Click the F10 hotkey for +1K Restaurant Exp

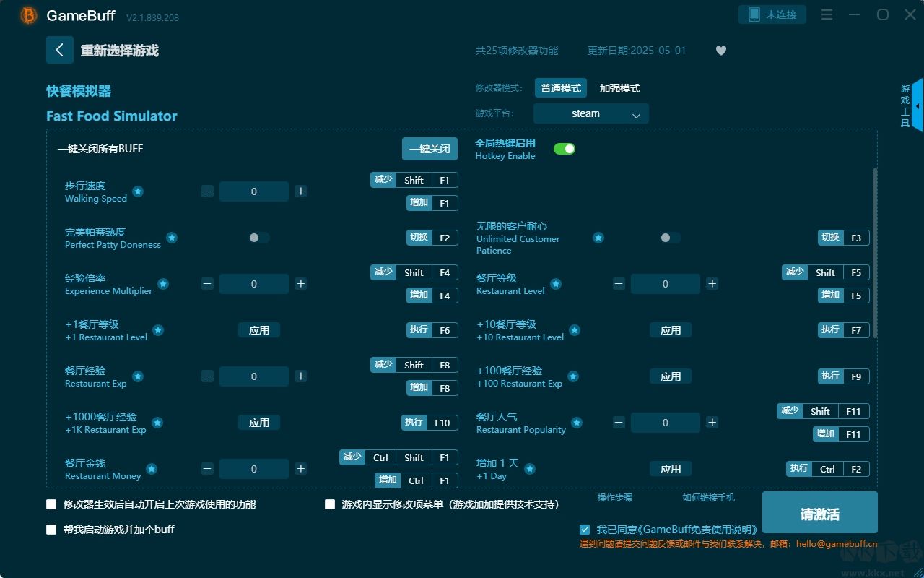point(443,423)
